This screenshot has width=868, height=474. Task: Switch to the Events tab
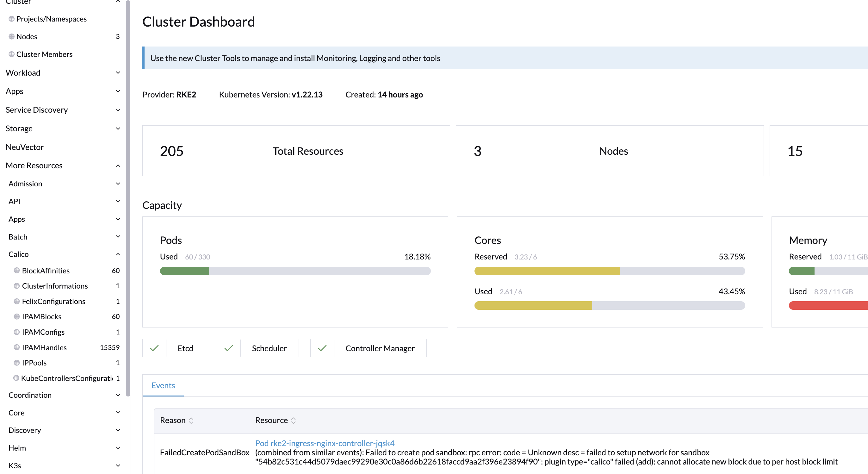(x=163, y=385)
